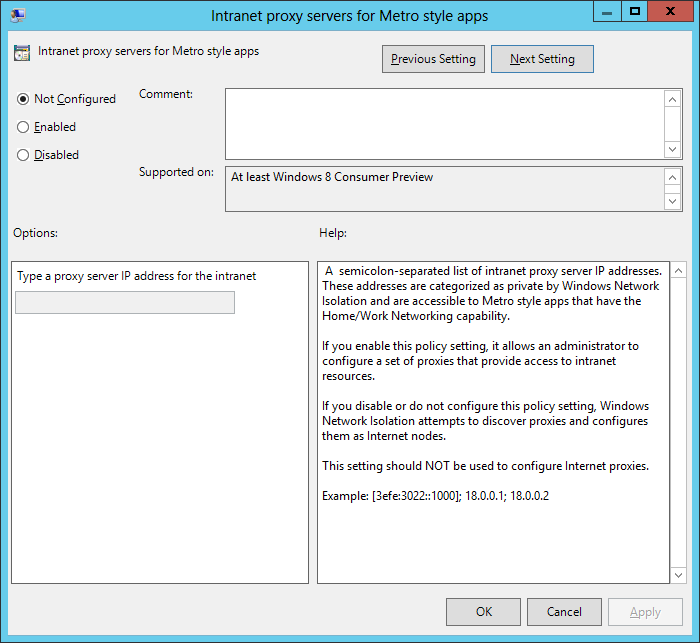The image size is (700, 643).
Task: Click the Supported on scroll up arrow
Action: 673,176
